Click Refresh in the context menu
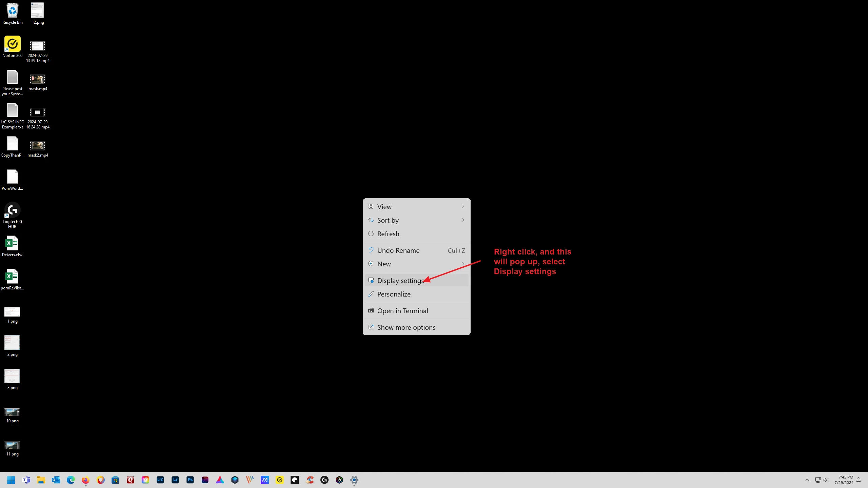This screenshot has width=868, height=488. pos(388,234)
